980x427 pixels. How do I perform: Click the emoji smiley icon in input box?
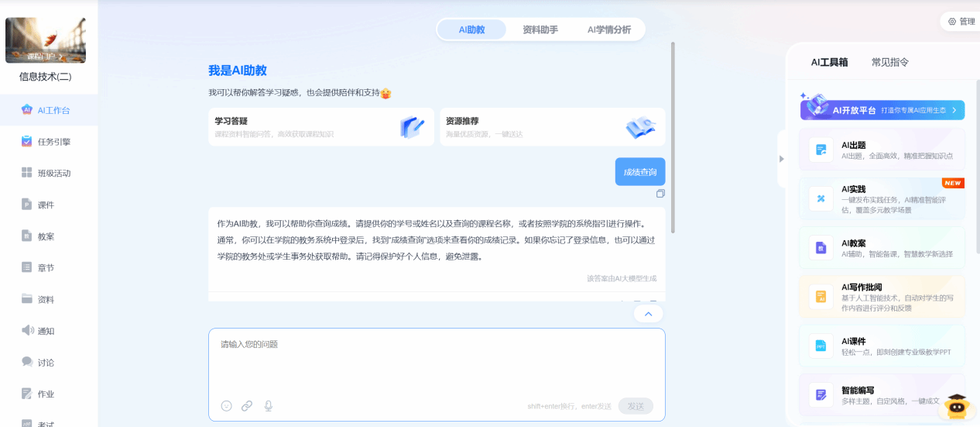pos(226,405)
